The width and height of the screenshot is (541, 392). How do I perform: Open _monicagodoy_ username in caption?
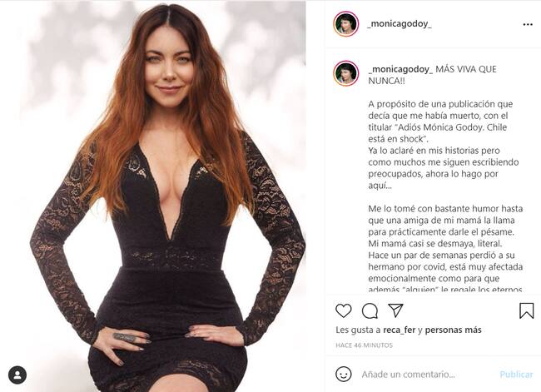[x=400, y=69]
